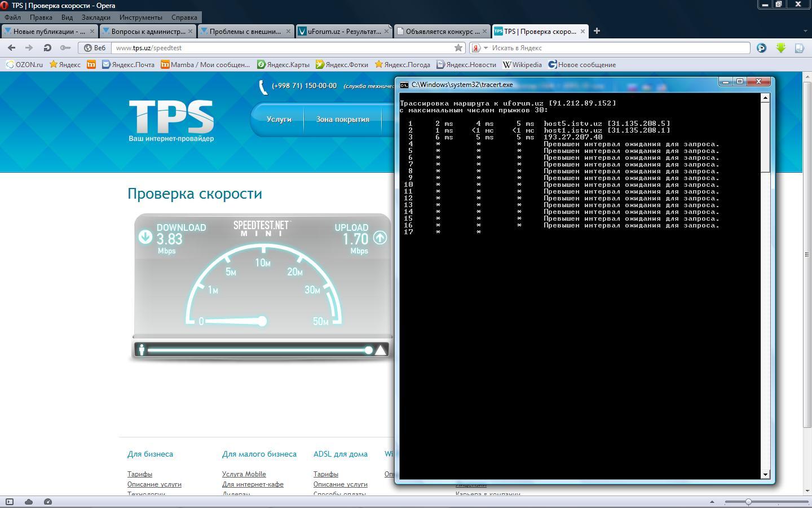The width and height of the screenshot is (812, 508).
Task: Toggle the panels button in status bar
Action: (x=10, y=502)
